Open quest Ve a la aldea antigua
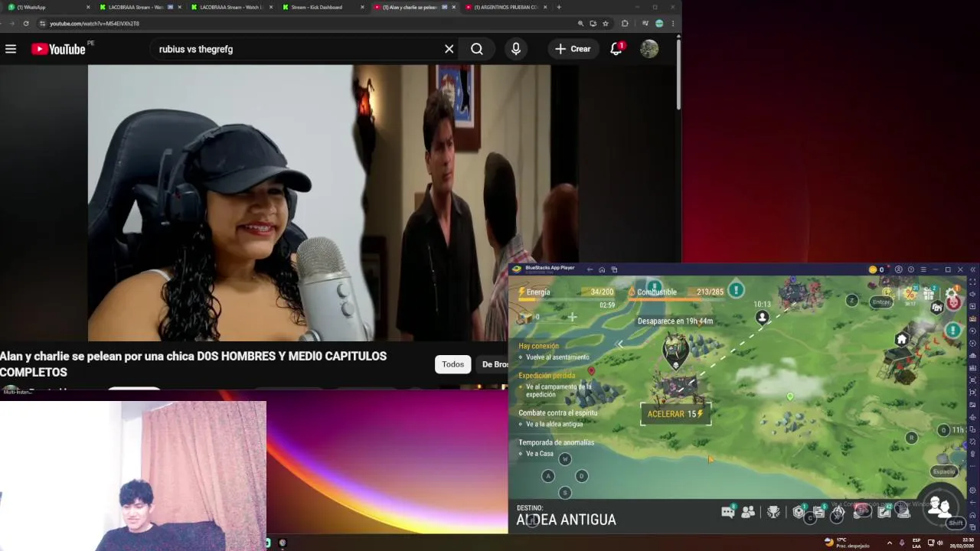 (554, 424)
